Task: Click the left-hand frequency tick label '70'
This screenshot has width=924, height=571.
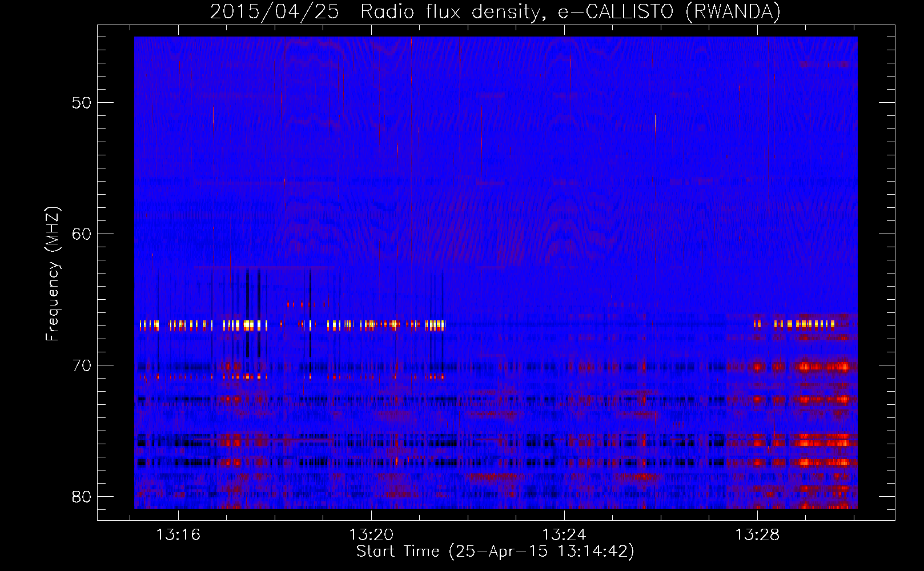Action: pos(82,365)
